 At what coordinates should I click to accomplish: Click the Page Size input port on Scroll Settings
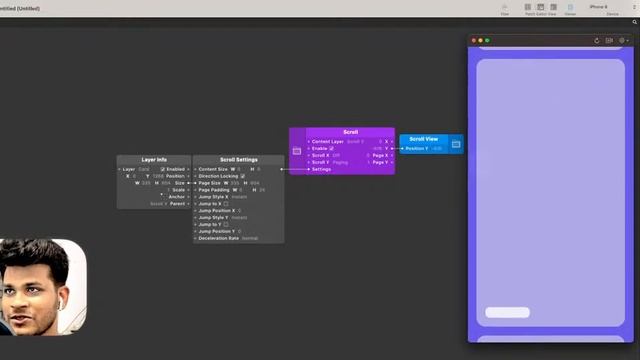(195, 183)
